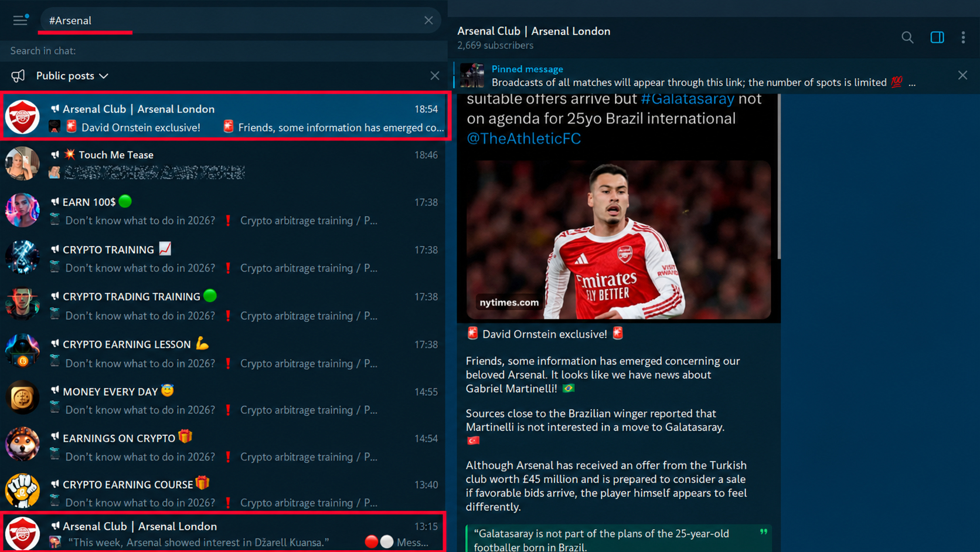Select the CRYPTO TRAINING channel post

223,258
